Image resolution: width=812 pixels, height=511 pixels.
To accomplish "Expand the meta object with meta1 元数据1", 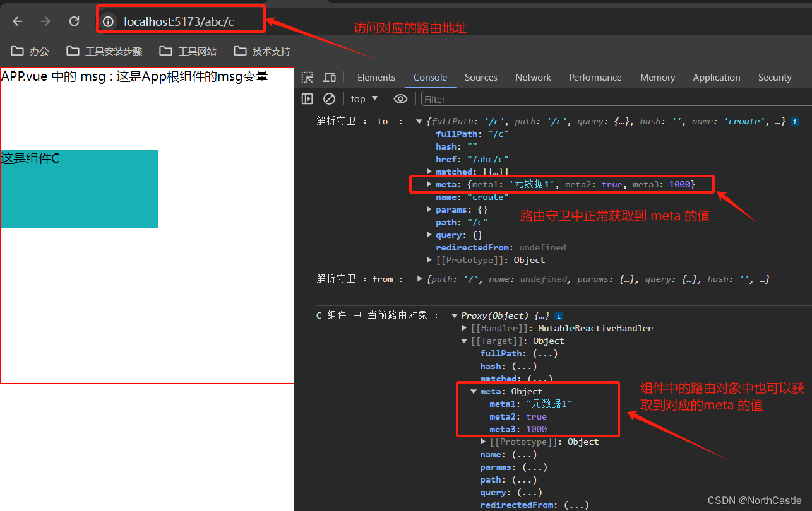I will pyautogui.click(x=430, y=184).
